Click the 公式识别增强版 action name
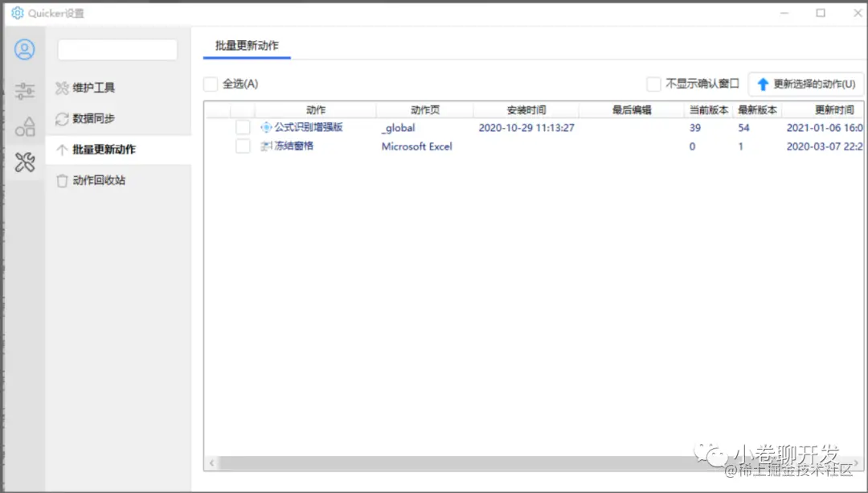 click(309, 127)
